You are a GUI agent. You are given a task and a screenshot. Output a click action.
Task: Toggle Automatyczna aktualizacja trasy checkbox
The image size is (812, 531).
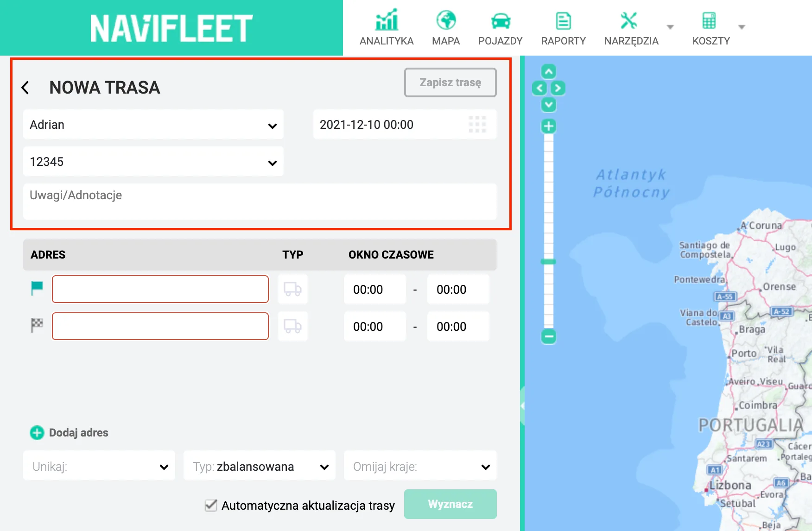click(x=211, y=505)
